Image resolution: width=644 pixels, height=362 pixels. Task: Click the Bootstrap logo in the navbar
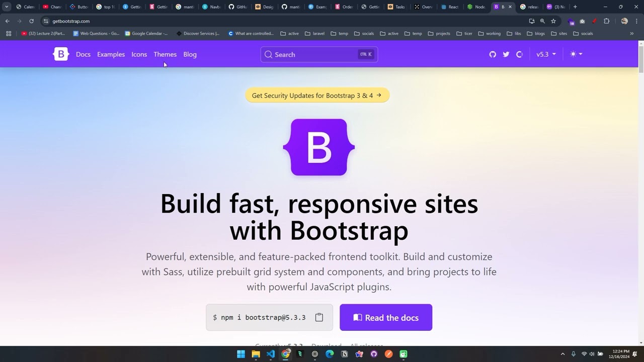(61, 54)
